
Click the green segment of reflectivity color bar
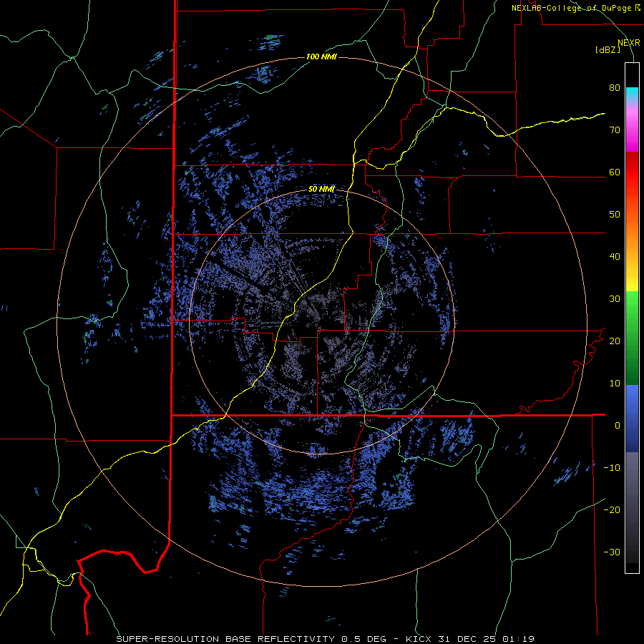632,338
